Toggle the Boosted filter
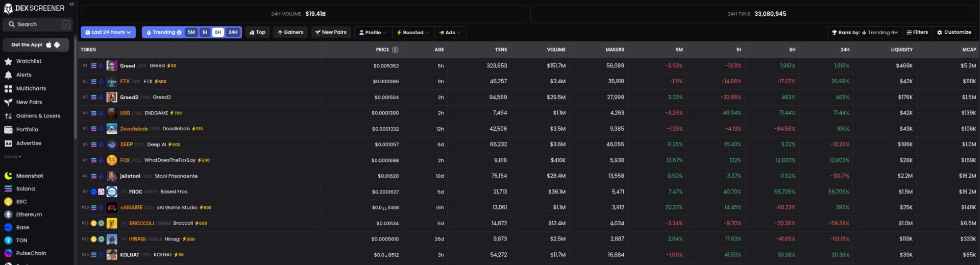980x265 pixels. tap(413, 32)
